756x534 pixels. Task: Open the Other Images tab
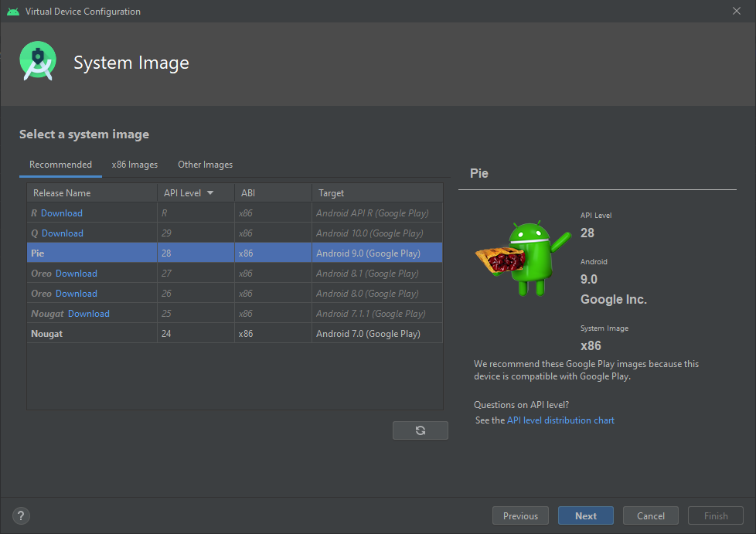[x=205, y=165]
